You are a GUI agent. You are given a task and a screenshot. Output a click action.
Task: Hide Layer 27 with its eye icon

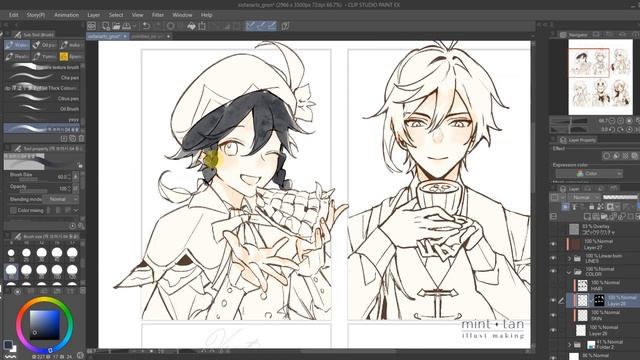click(553, 244)
